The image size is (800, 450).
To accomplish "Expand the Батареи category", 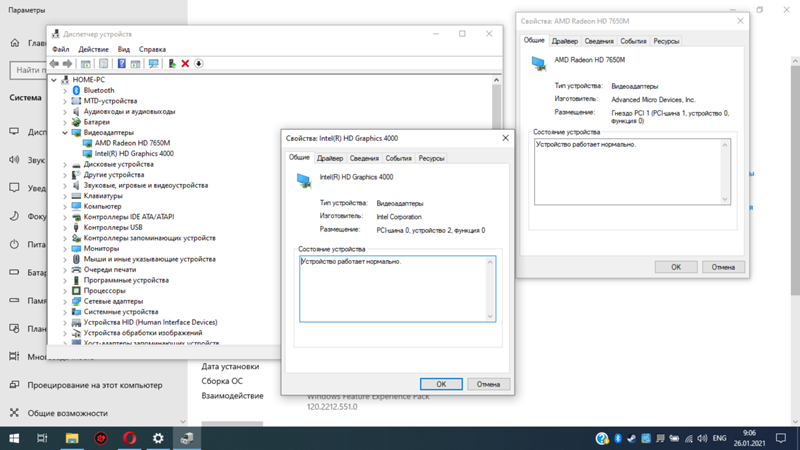I will (65, 122).
